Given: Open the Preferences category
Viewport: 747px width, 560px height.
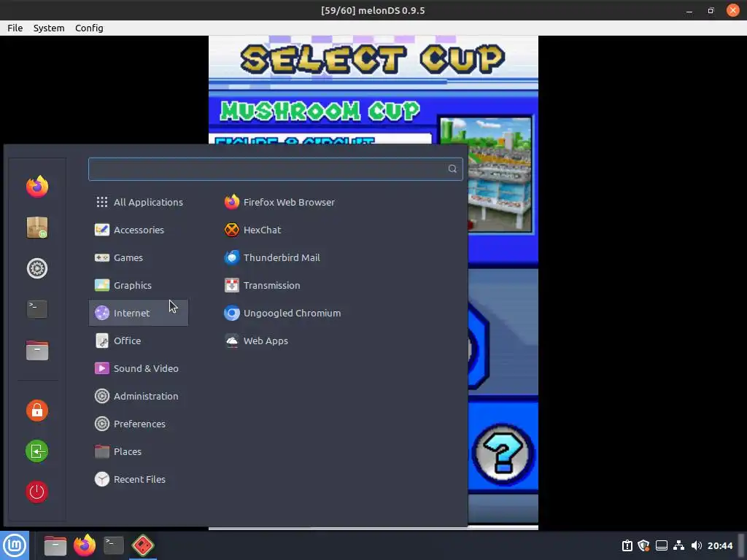Looking at the screenshot, I should click(139, 424).
